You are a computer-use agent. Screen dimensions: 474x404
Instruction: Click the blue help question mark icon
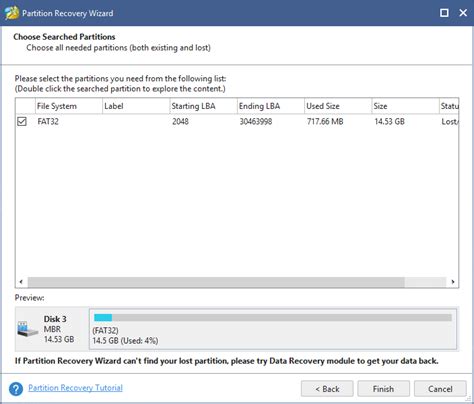[16, 389]
